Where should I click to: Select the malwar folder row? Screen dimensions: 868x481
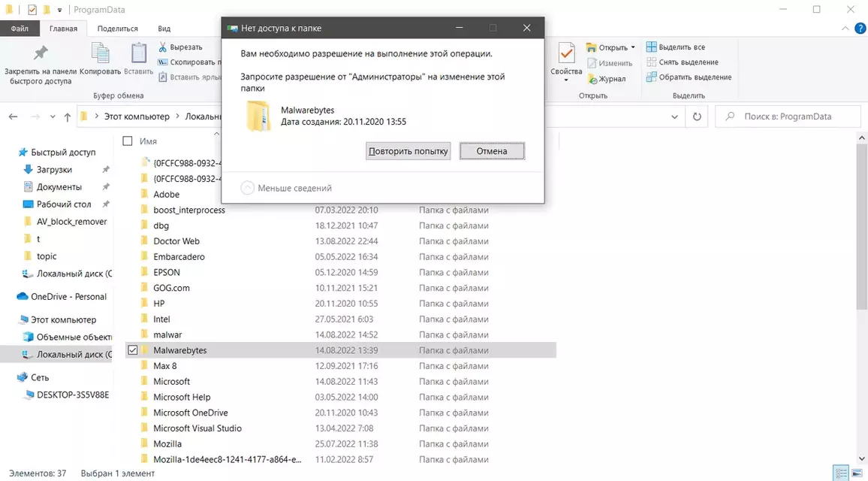[x=340, y=334]
